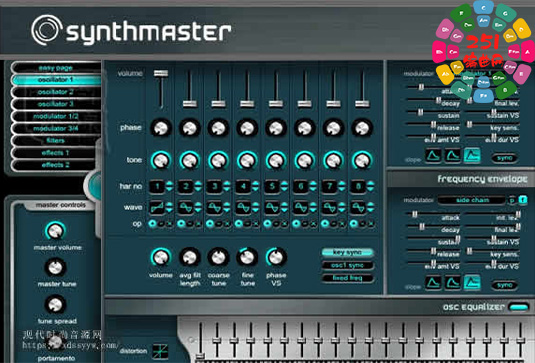Toggle the osc equalizer on/off switch
Viewport: 535px width, 363px height.
click(519, 307)
